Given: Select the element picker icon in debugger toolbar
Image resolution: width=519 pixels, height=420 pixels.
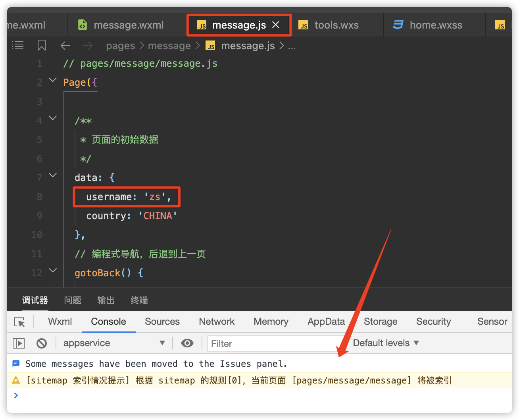Looking at the screenshot, I should click(19, 322).
